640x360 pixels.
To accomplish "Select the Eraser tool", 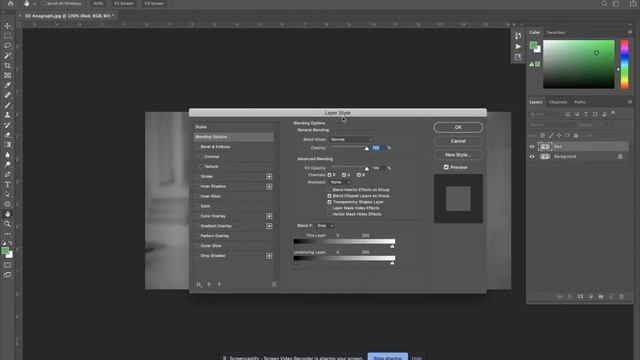I will tap(7, 135).
